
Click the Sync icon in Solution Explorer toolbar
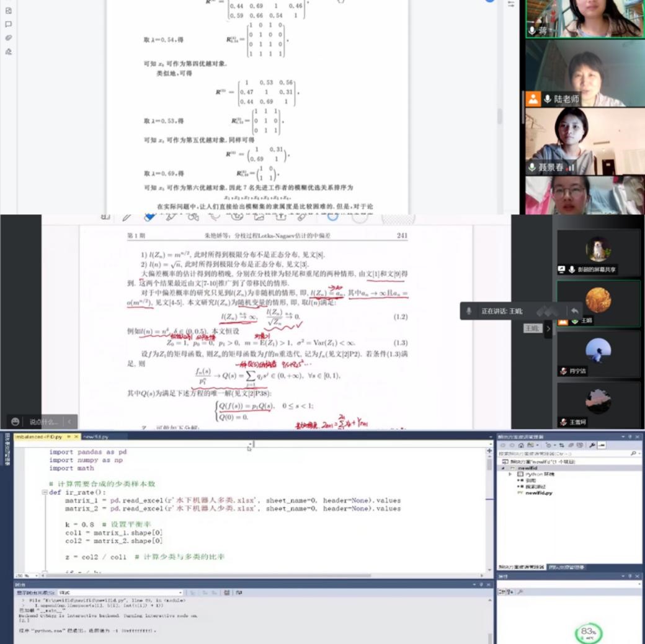(x=561, y=445)
